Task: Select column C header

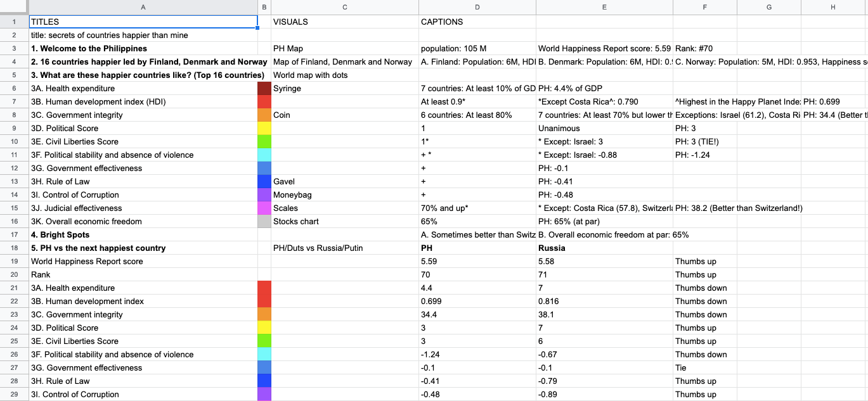Action: click(344, 7)
